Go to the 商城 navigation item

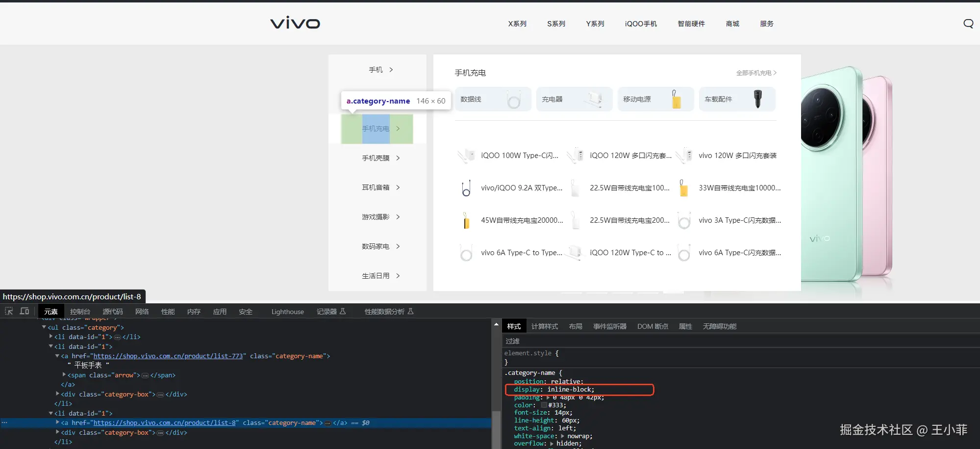pyautogui.click(x=732, y=24)
